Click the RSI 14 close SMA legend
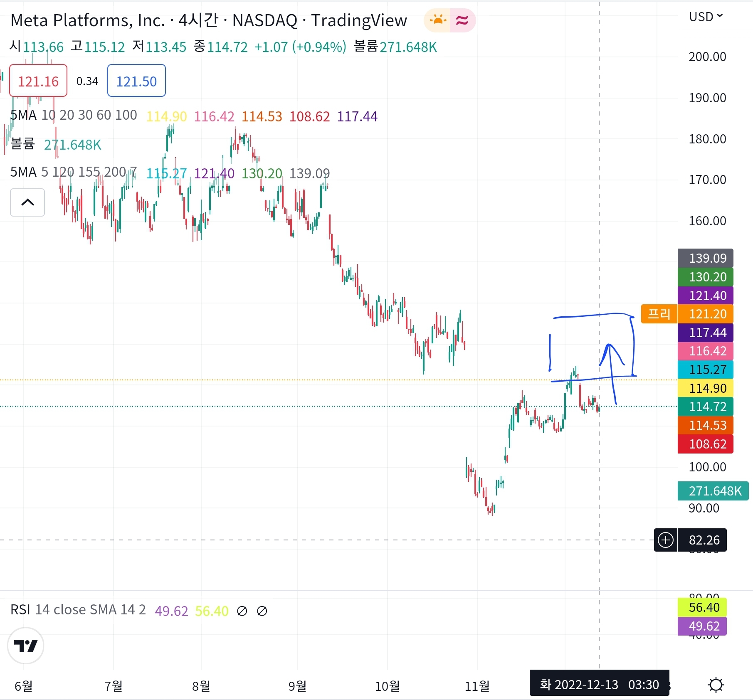 (78, 610)
